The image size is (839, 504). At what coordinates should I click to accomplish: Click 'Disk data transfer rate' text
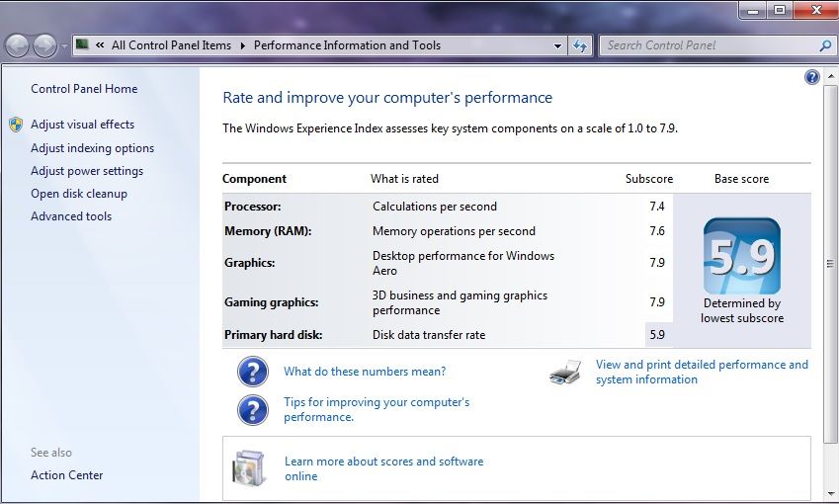(x=429, y=335)
